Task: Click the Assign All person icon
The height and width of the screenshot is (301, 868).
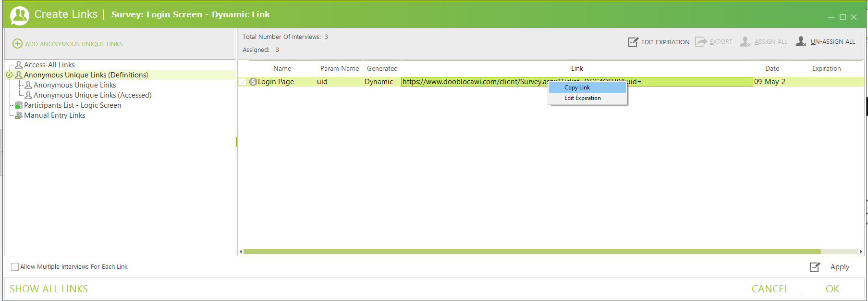Action: (x=746, y=42)
